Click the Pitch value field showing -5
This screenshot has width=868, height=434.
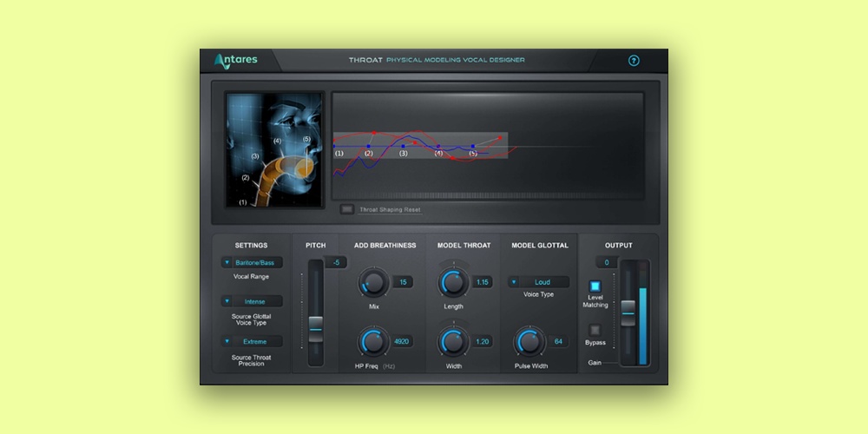point(335,262)
